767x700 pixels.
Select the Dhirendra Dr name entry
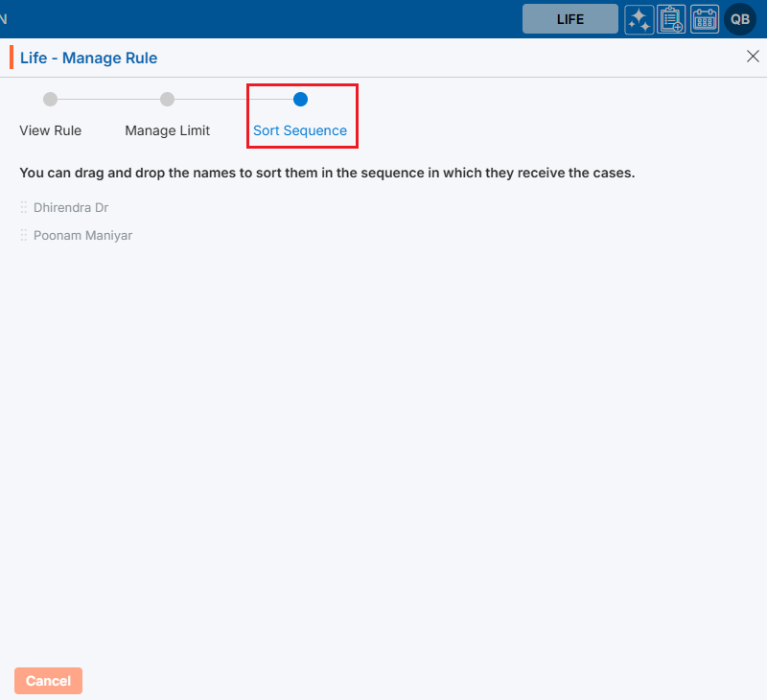[x=71, y=207]
